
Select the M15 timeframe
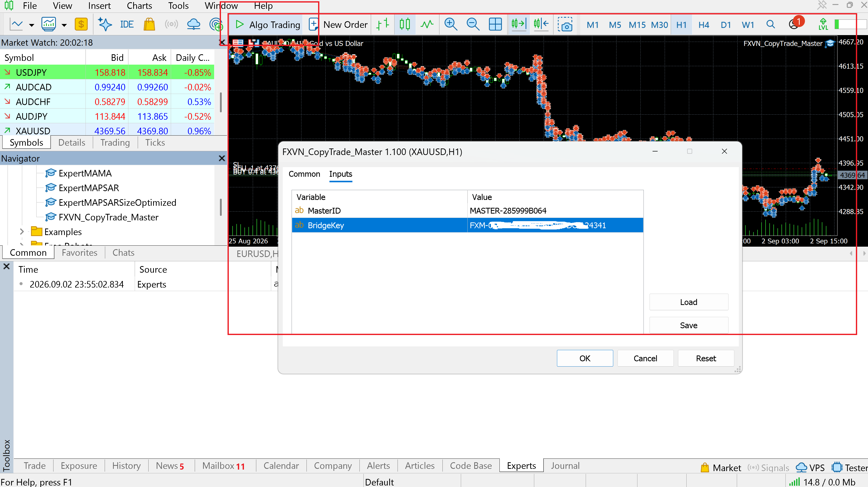pos(637,25)
